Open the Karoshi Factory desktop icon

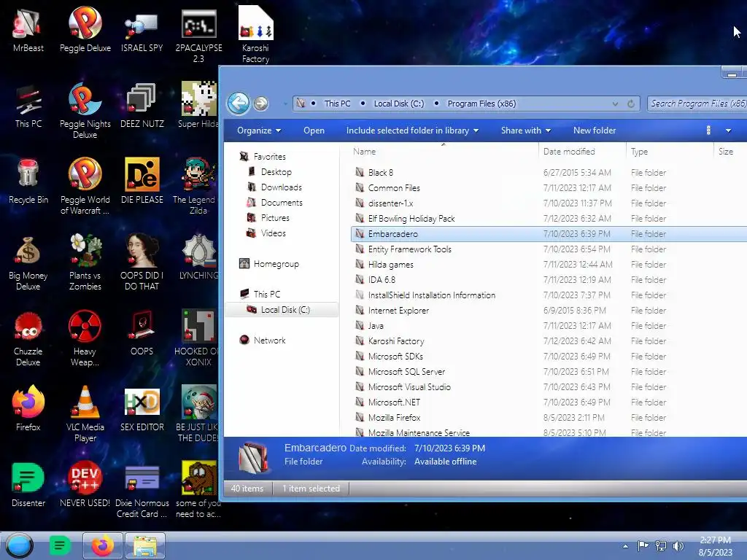pyautogui.click(x=255, y=36)
